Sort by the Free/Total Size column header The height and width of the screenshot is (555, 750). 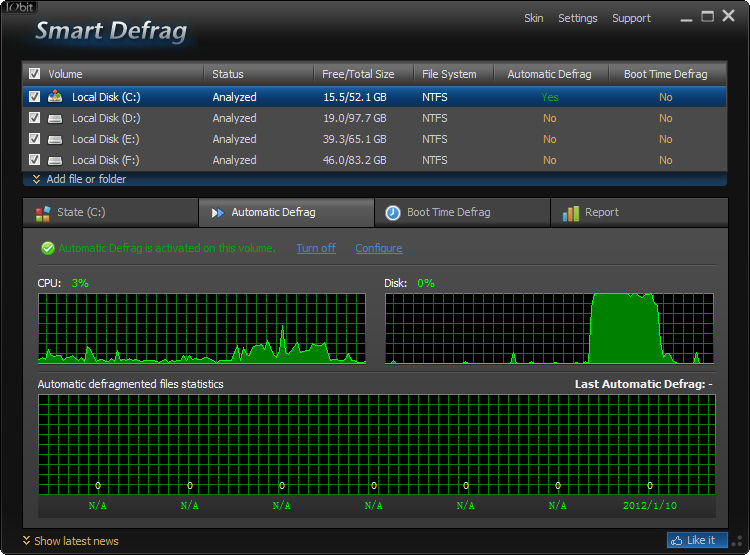(x=364, y=74)
